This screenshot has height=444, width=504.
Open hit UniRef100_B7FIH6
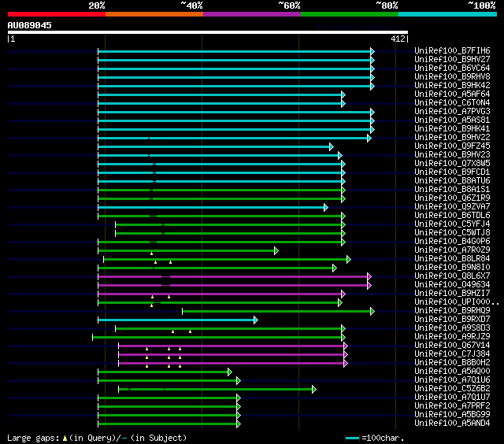pos(452,50)
